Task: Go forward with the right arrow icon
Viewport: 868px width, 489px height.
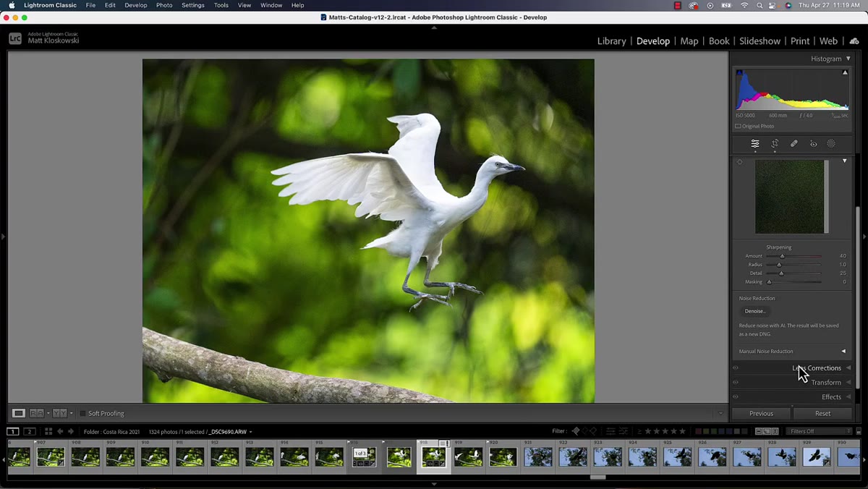Action: point(71,431)
